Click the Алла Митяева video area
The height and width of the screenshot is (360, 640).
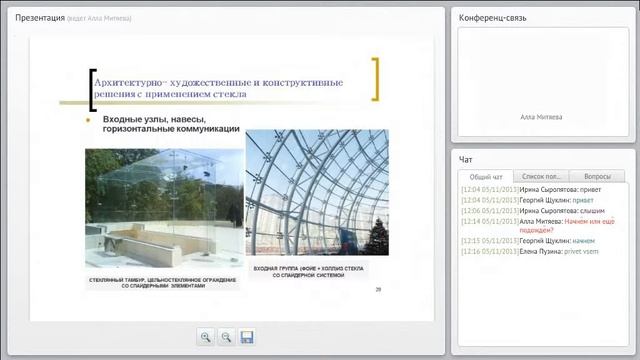pyautogui.click(x=543, y=82)
